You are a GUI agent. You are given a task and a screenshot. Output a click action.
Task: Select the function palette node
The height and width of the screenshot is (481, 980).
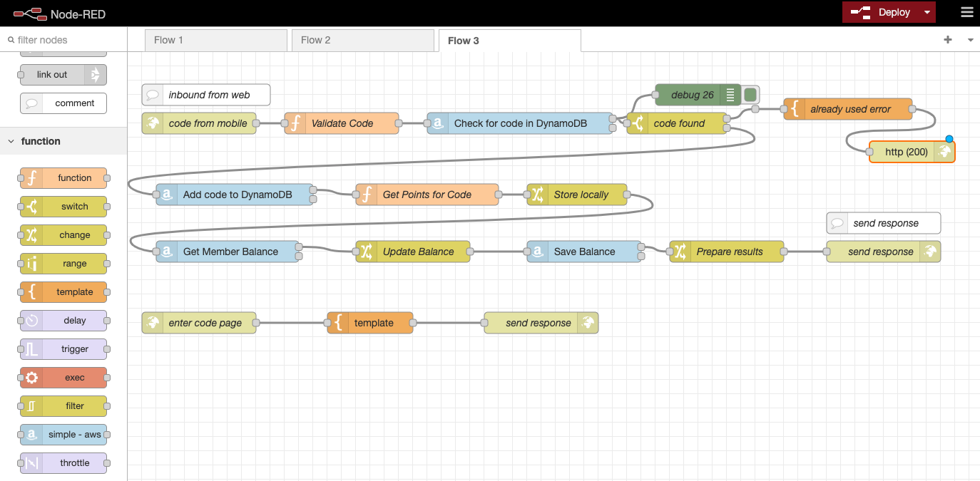(63, 178)
